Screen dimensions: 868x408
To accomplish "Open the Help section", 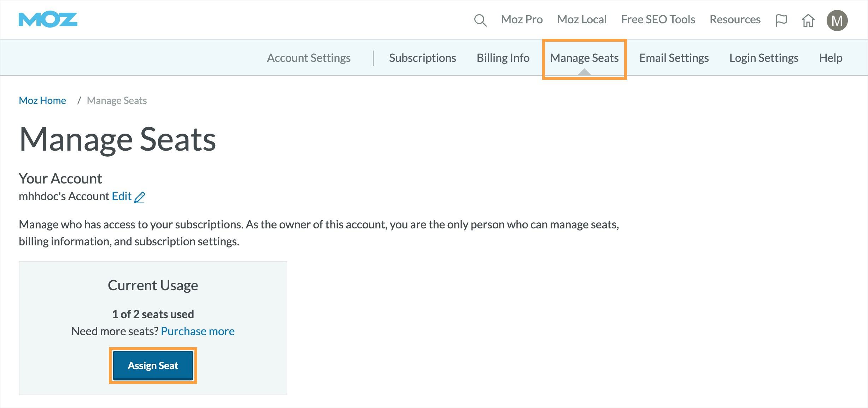I will tap(831, 58).
